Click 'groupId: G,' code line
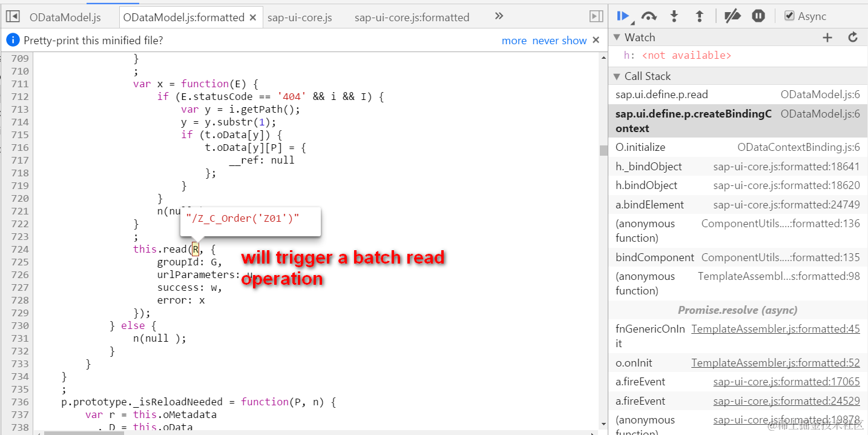 point(189,262)
